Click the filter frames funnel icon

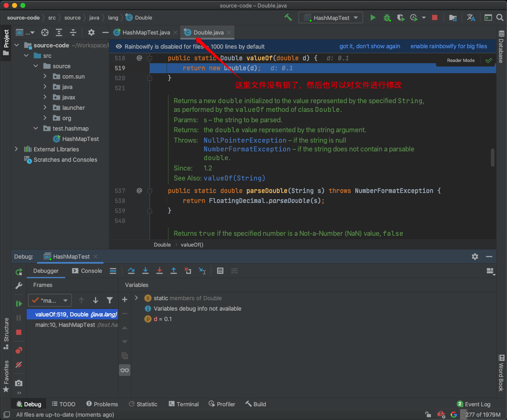pos(110,300)
